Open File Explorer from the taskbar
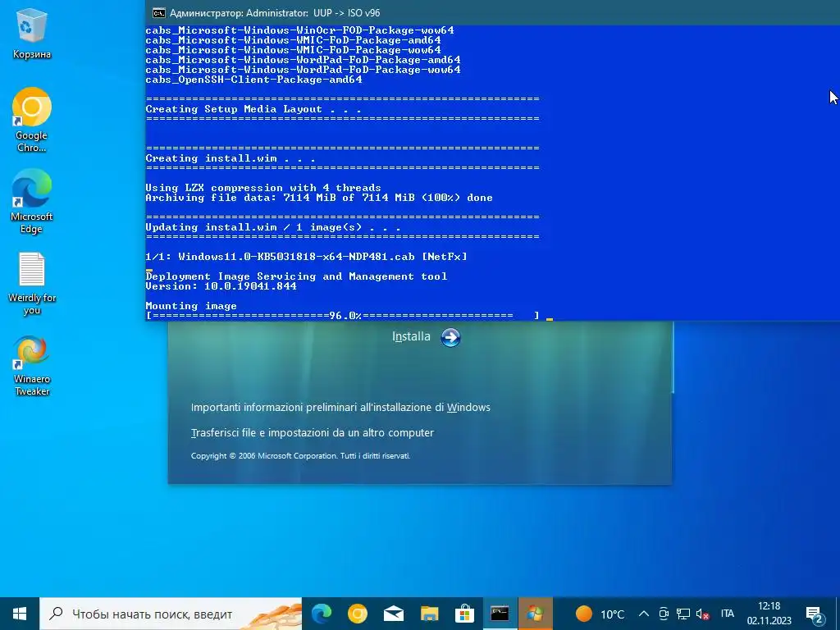Screen dimensions: 840x630 (429, 614)
